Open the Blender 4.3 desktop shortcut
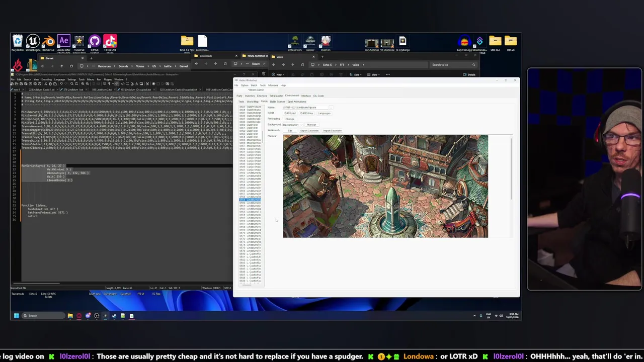 tap(48, 42)
